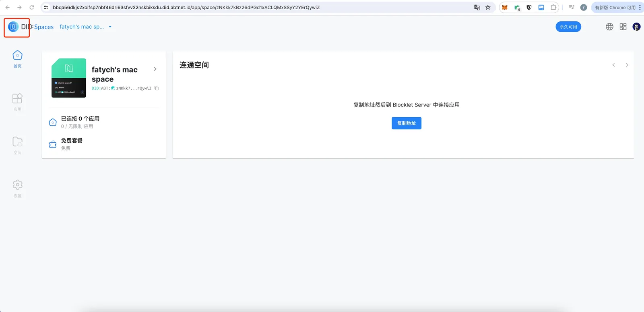Open the MetaMask fox extension icon
644x312 pixels.
click(505, 7)
